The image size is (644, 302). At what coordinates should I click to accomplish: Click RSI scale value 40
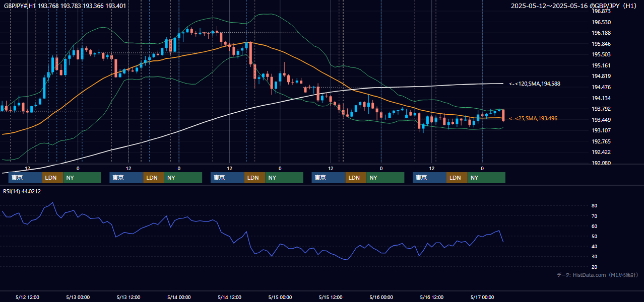(594, 246)
